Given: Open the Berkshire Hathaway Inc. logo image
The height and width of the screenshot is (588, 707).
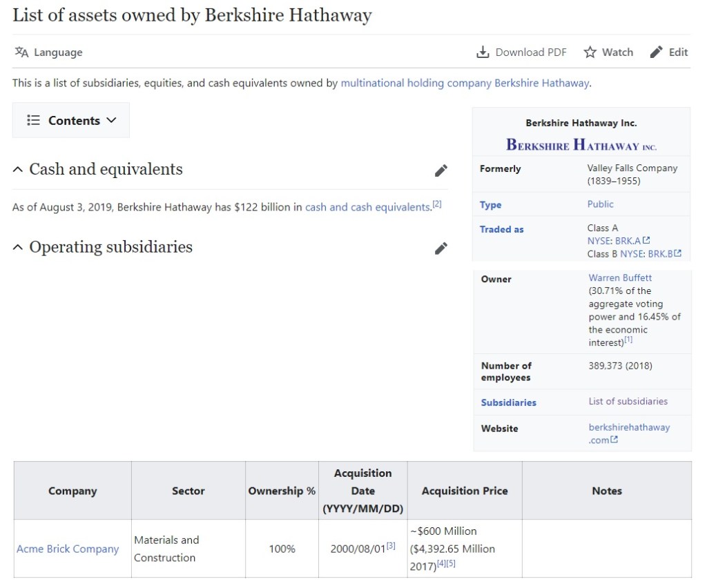Looking at the screenshot, I should 581,145.
